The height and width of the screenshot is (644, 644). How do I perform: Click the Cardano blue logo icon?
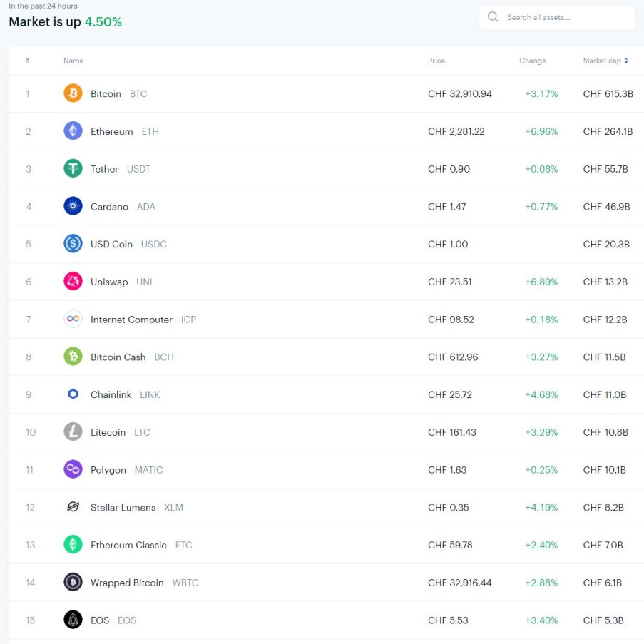[x=73, y=206]
